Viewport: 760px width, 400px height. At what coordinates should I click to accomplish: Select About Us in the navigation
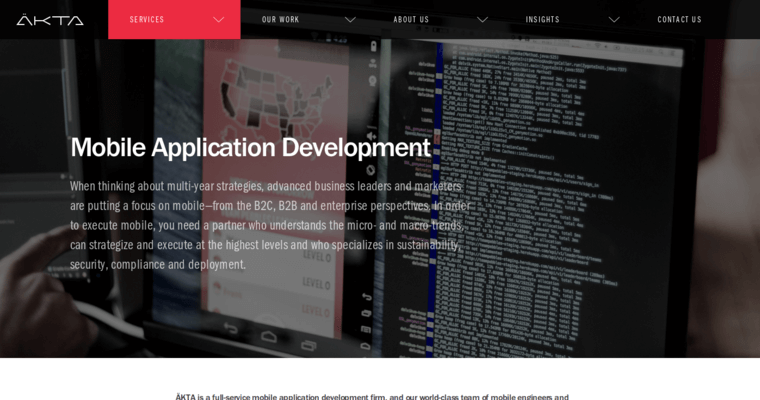click(x=411, y=20)
